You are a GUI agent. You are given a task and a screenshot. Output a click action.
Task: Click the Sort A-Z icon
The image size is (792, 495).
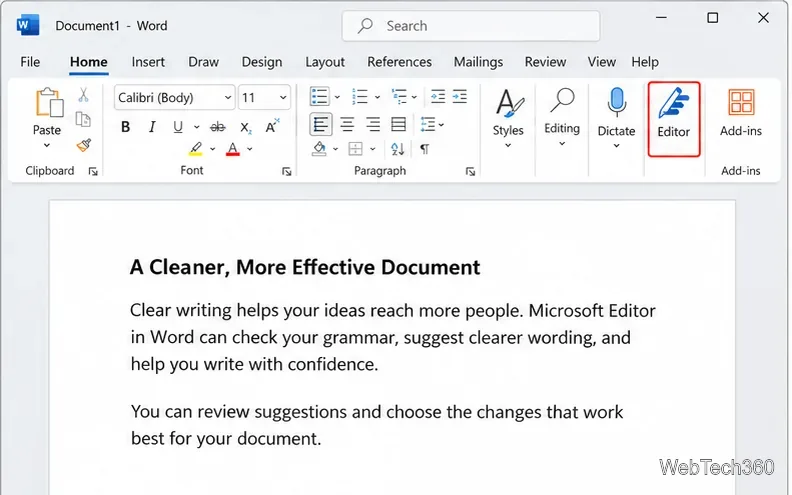[x=398, y=148]
